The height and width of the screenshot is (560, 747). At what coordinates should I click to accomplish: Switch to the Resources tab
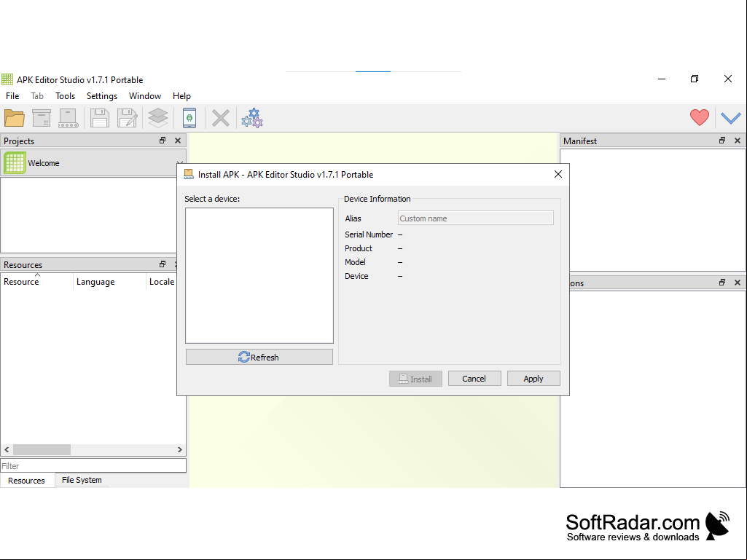click(x=27, y=481)
